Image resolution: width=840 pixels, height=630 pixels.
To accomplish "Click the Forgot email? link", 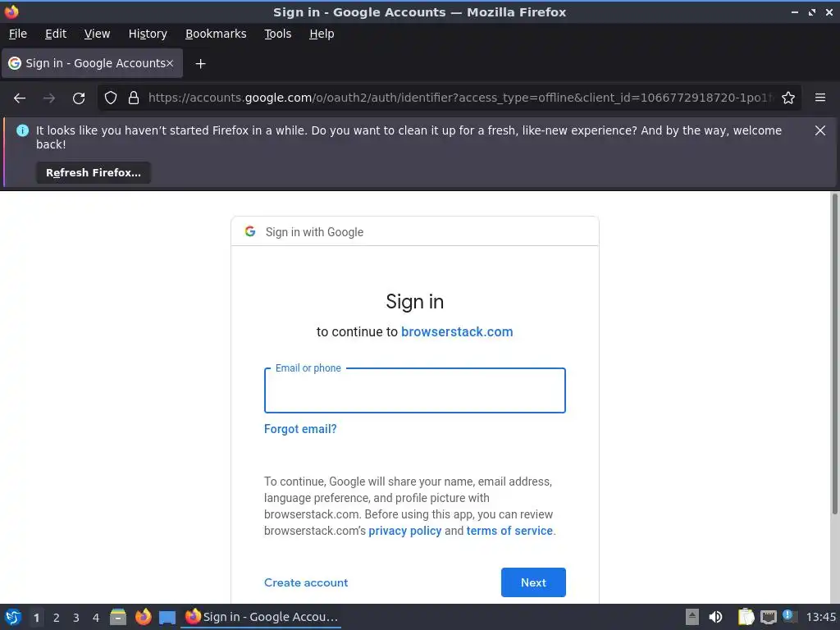I will [300, 428].
